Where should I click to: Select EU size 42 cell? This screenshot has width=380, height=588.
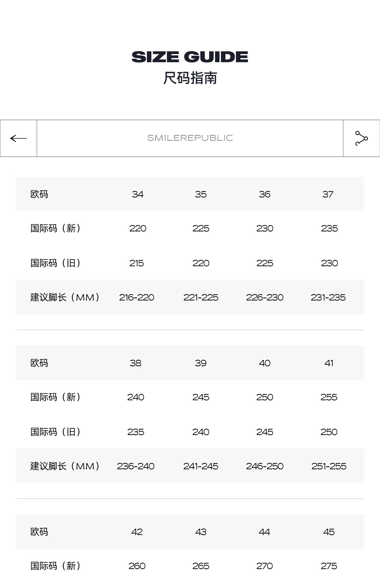[x=137, y=532]
